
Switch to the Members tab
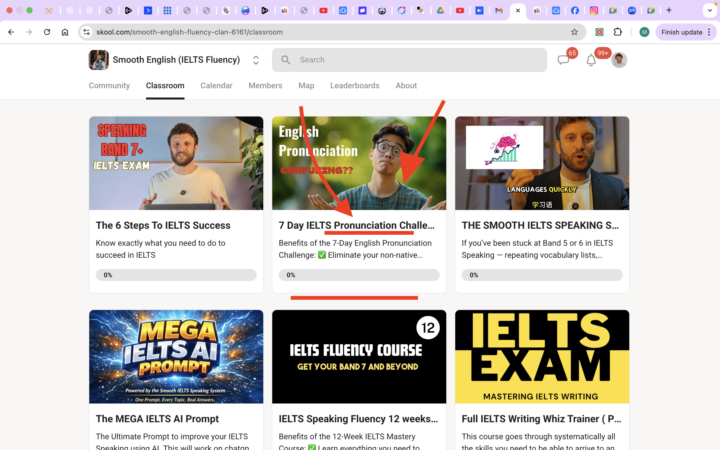pos(265,85)
